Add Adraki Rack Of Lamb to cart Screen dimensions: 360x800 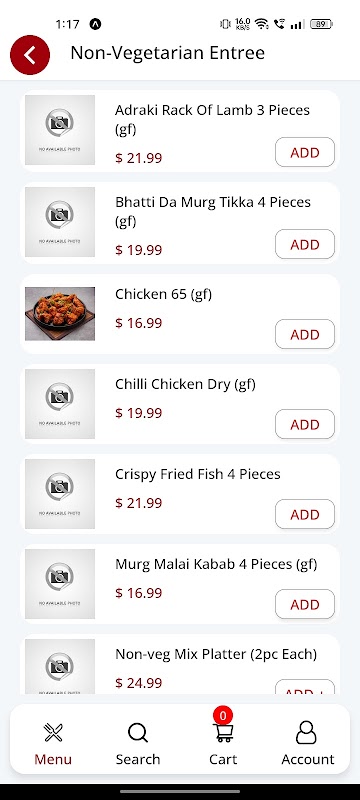point(305,153)
